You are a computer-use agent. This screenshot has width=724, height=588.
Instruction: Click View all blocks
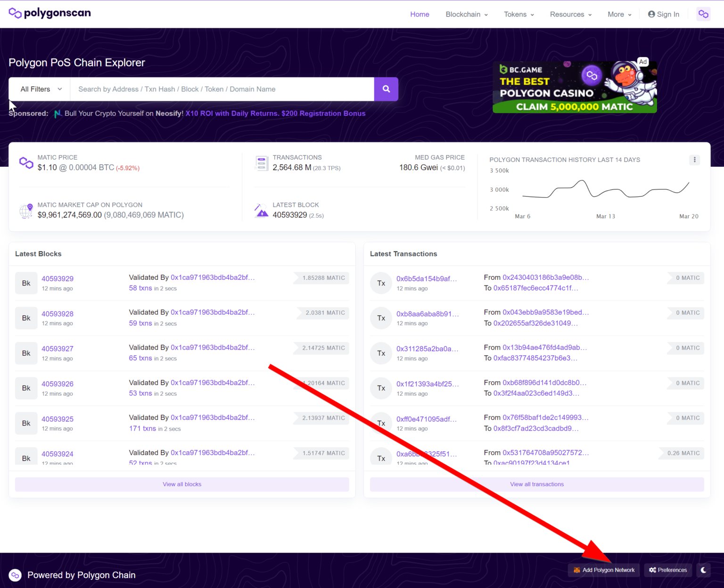click(182, 484)
